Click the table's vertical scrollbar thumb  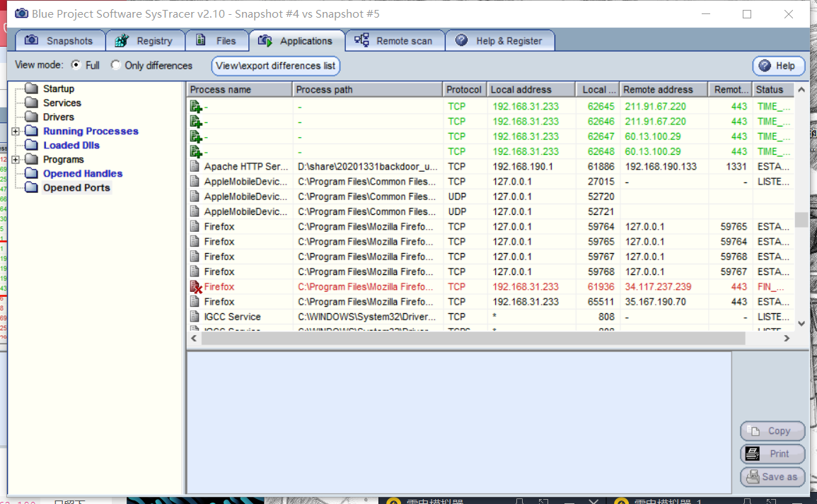(801, 219)
